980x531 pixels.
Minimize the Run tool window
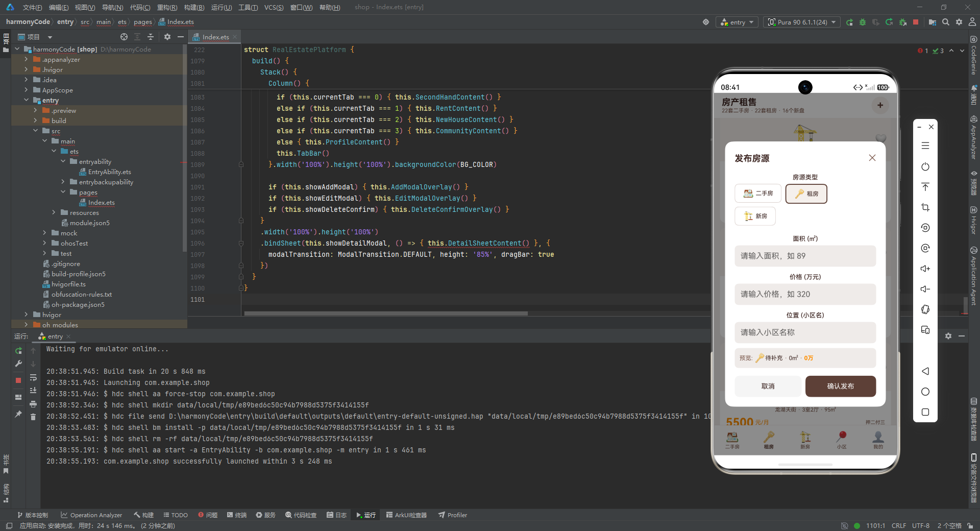962,336
